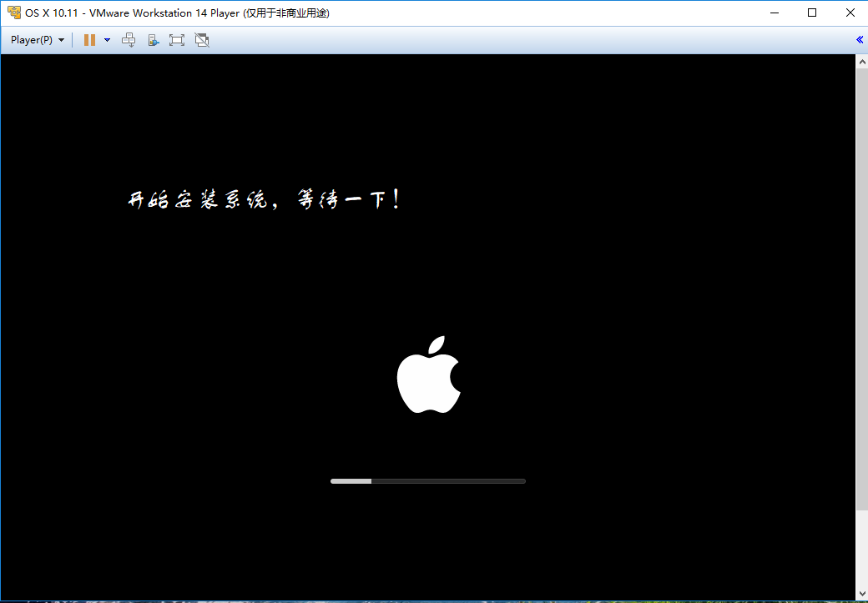
Task: Close the VMware Player window
Action: [x=850, y=13]
